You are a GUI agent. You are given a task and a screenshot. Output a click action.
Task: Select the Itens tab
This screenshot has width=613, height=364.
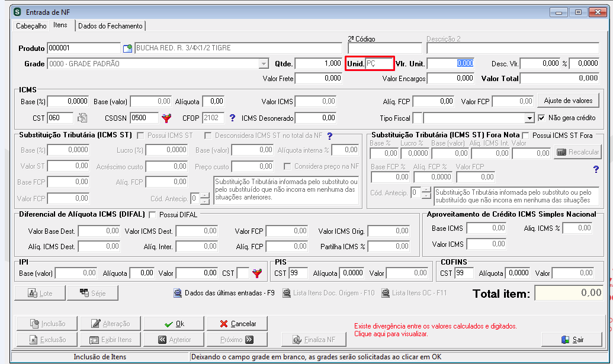pyautogui.click(x=60, y=25)
